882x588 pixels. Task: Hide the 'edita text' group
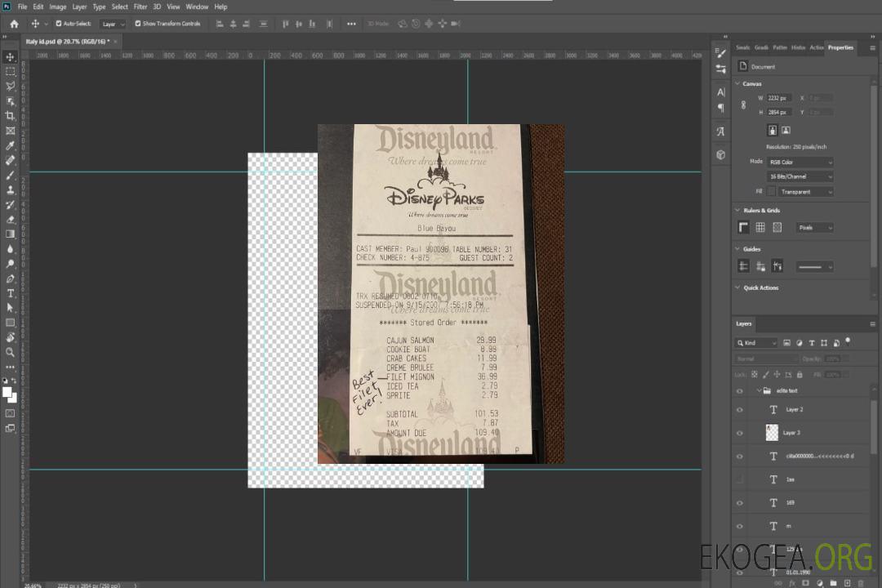[x=740, y=391]
